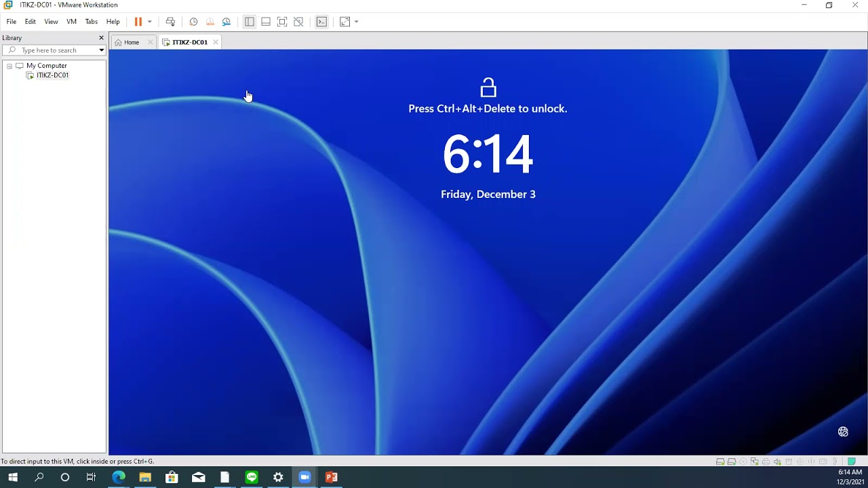Click the lock screen 6:14 clock
868x488 pixels.
tap(488, 155)
